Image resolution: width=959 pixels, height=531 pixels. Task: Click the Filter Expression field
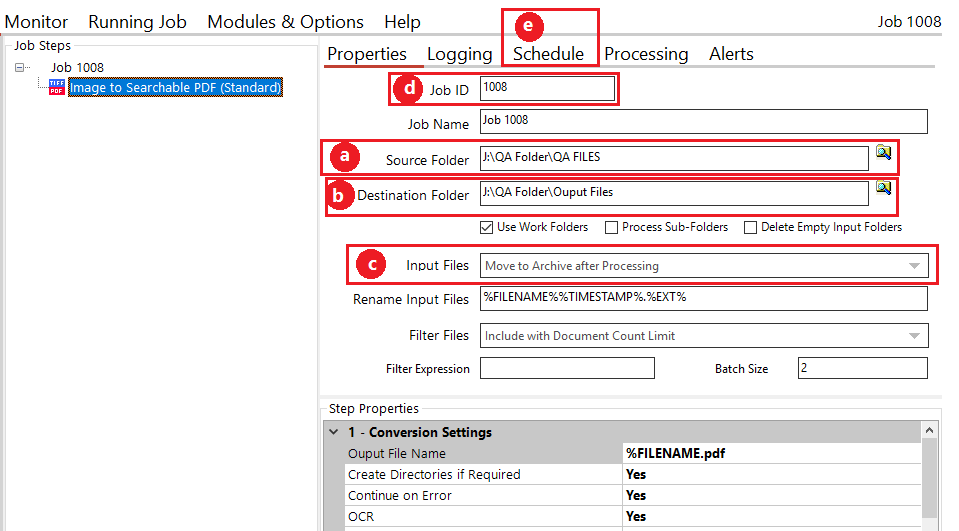567,368
